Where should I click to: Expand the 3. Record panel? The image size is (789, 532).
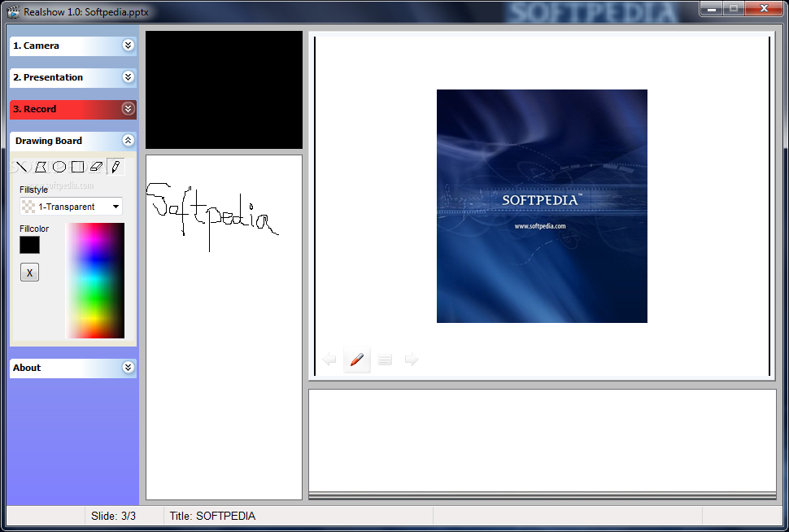[73, 109]
